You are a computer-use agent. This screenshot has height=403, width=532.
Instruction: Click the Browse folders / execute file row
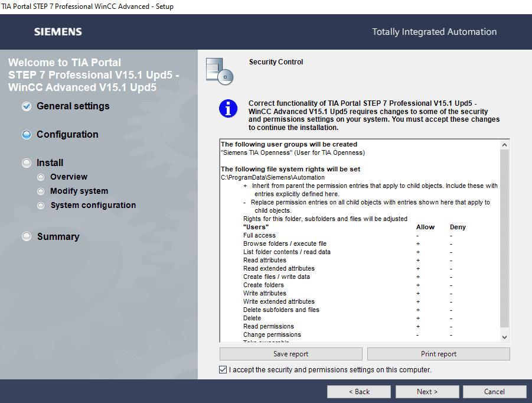pos(348,244)
